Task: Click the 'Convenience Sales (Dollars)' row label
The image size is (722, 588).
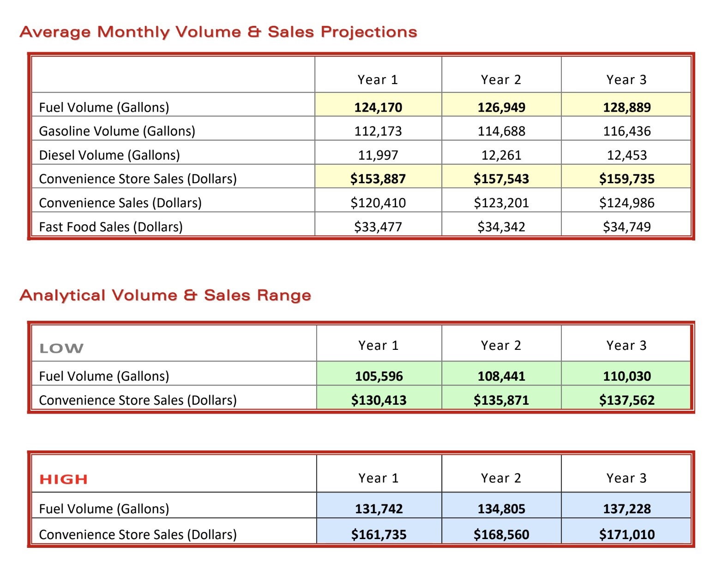Action: 120,203
